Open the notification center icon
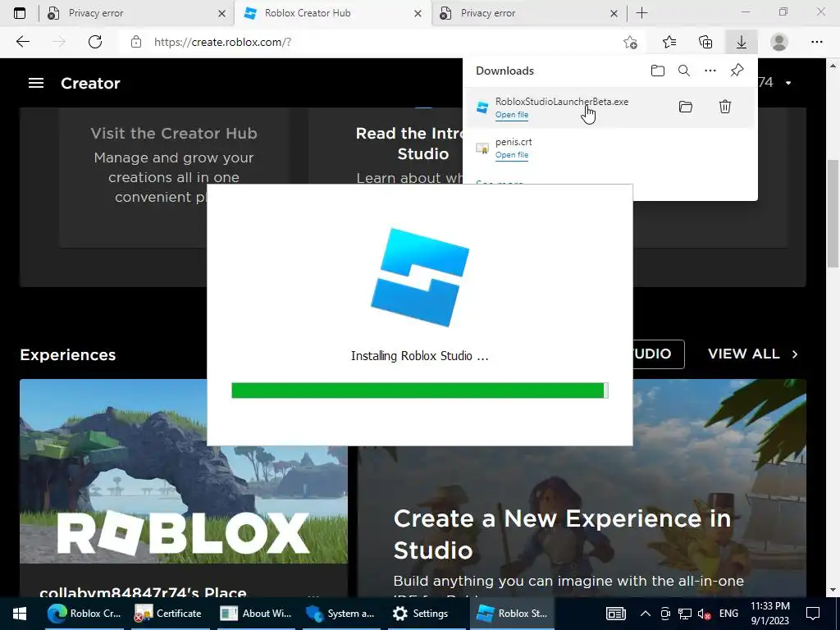Screen dimensions: 840x630 click(x=813, y=614)
